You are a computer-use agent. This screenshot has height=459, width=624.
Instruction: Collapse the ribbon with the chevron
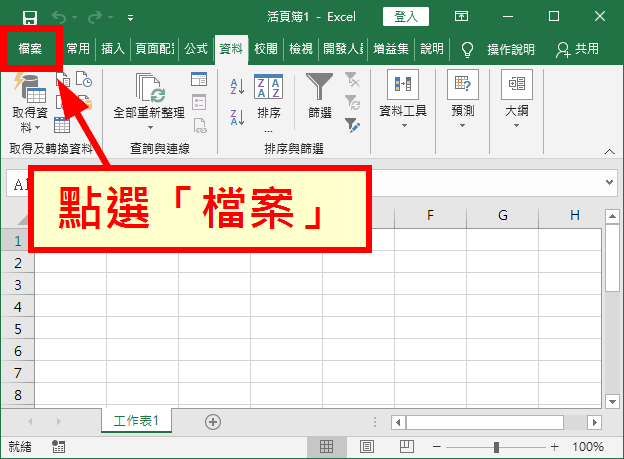(609, 152)
